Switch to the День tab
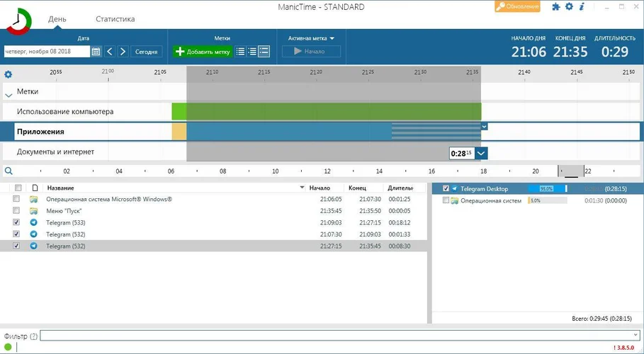The height and width of the screenshot is (354, 644). [57, 19]
